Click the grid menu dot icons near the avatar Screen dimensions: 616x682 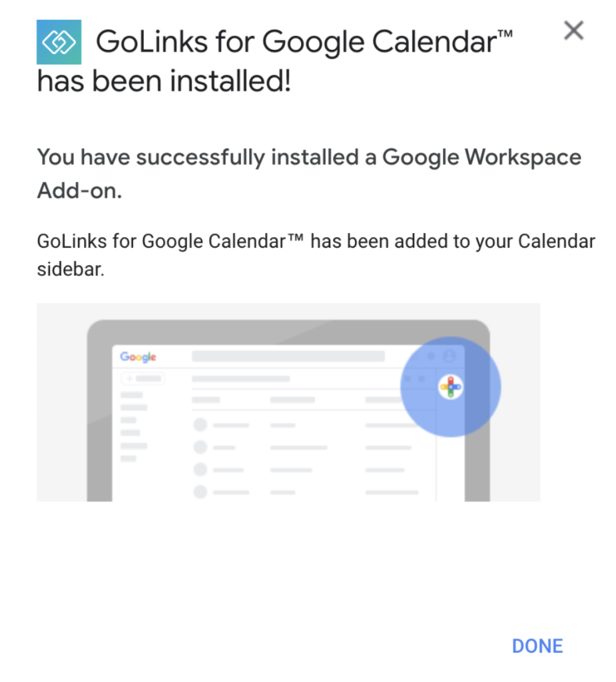tap(431, 356)
